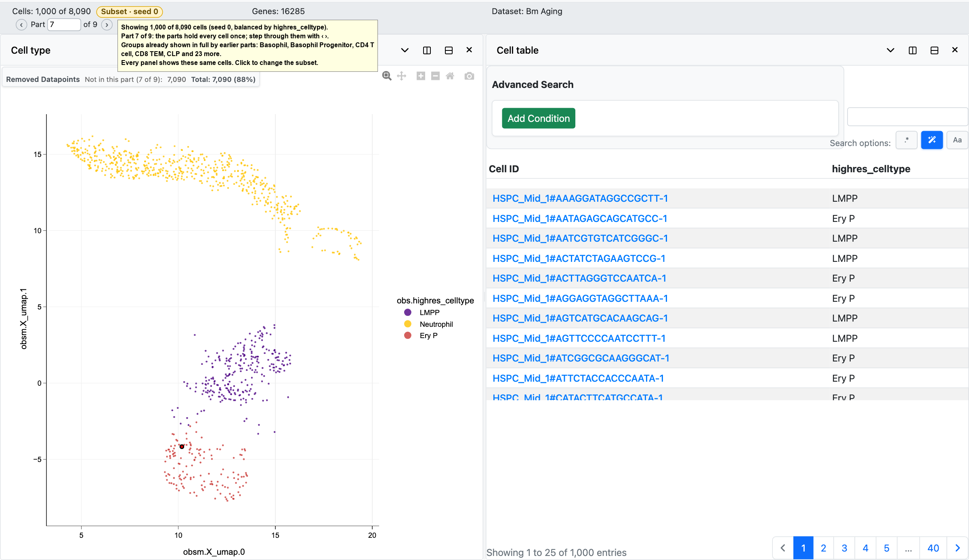Click the zoom out minus icon
The width and height of the screenshot is (969, 560).
435,76
